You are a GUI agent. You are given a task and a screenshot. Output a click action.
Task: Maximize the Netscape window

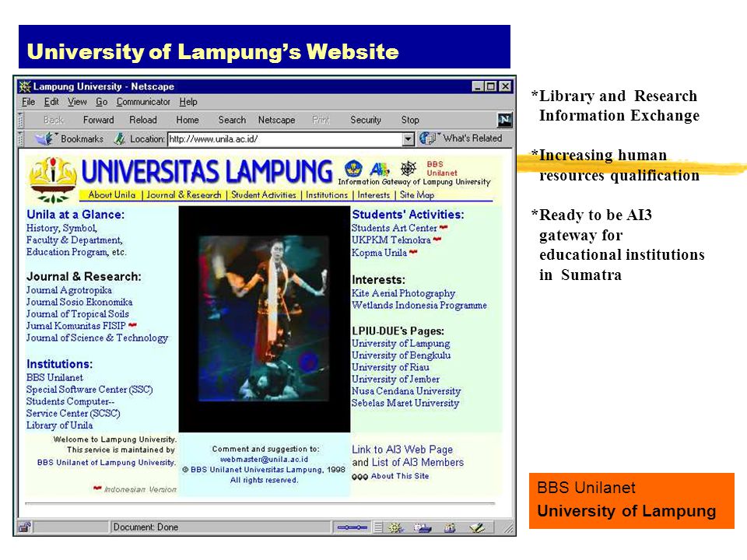(x=491, y=86)
